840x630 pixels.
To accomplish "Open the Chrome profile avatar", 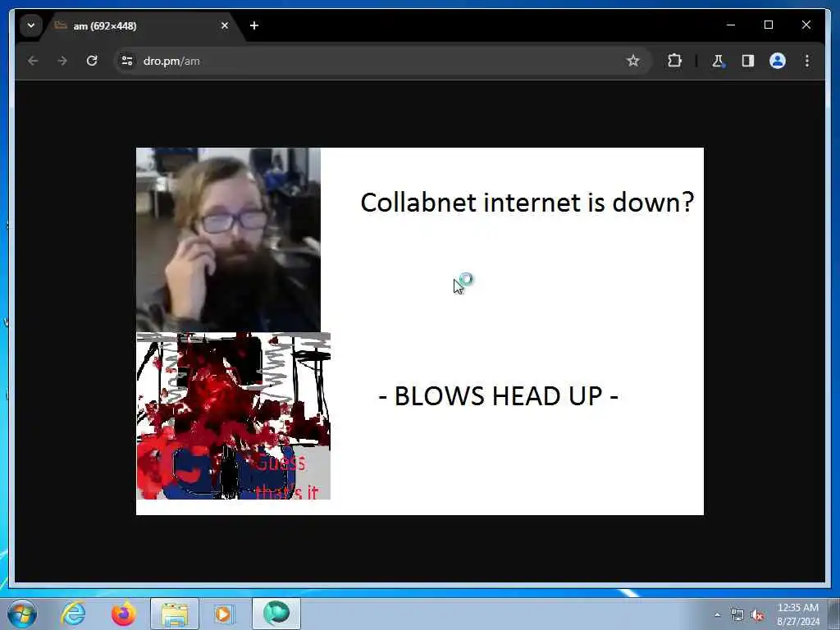I will pyautogui.click(x=778, y=61).
